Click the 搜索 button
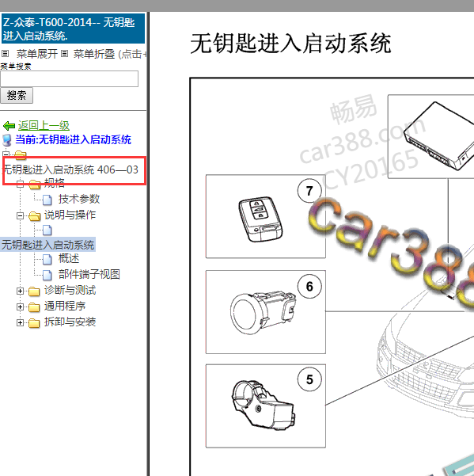This screenshot has height=476, width=474. tap(17, 96)
